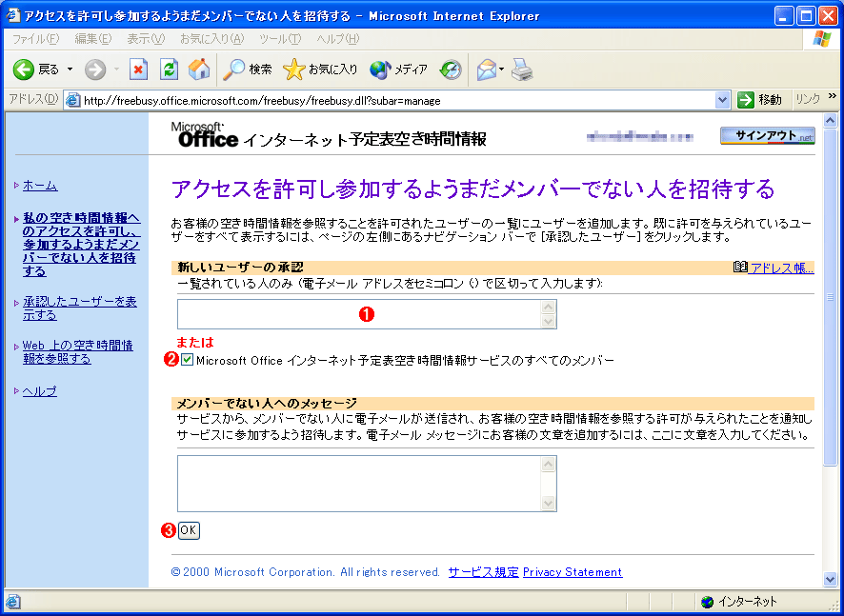Image resolution: width=844 pixels, height=616 pixels.
Task: Click the Mail envelope icon
Action: coord(487,70)
